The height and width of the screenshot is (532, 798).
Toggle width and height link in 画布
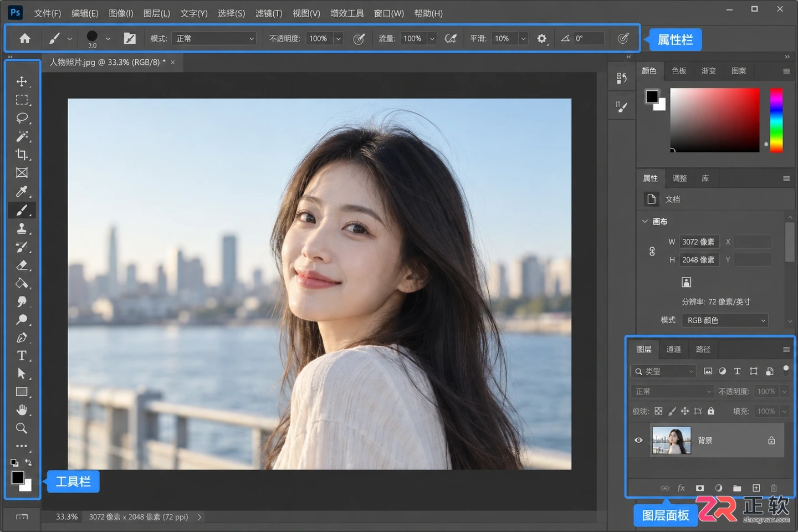652,251
